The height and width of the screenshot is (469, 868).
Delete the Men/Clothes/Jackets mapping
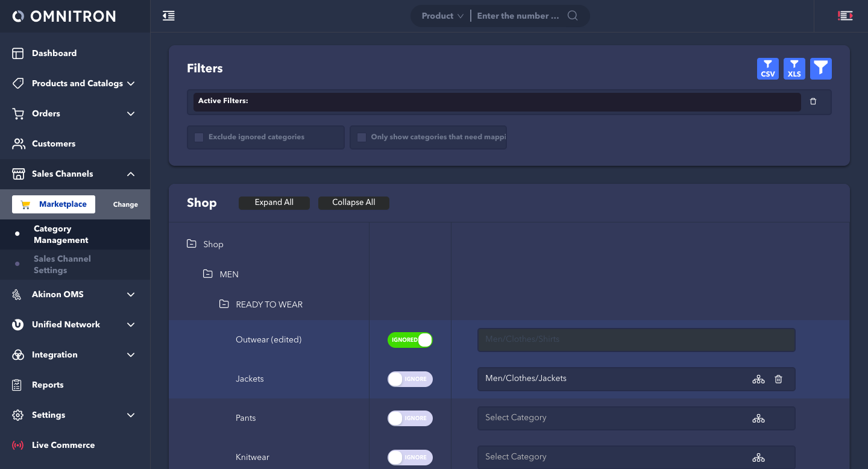tap(778, 379)
